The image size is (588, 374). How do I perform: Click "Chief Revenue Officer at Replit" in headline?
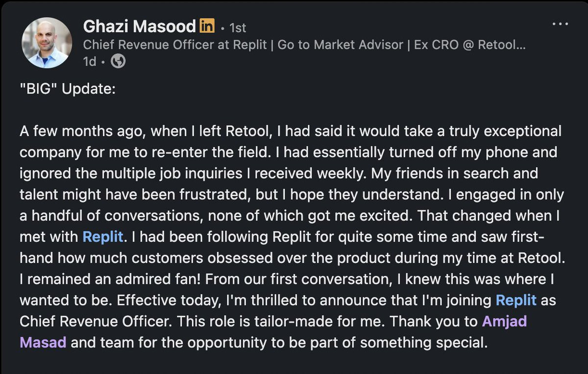point(175,45)
